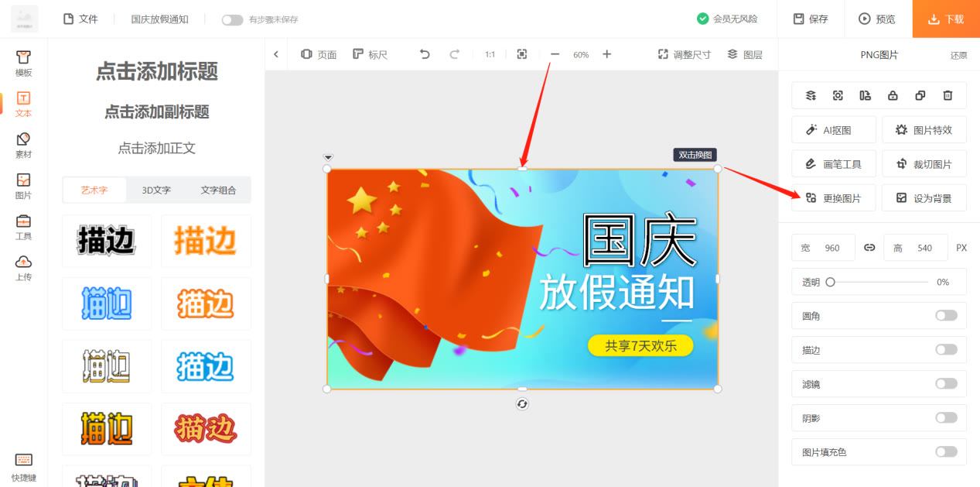Undo the last action
This screenshot has height=487, width=980.
click(423, 54)
